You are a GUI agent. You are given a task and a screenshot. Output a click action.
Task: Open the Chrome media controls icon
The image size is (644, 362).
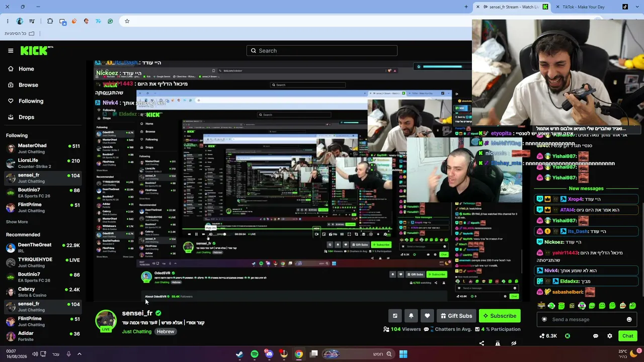(x=32, y=21)
